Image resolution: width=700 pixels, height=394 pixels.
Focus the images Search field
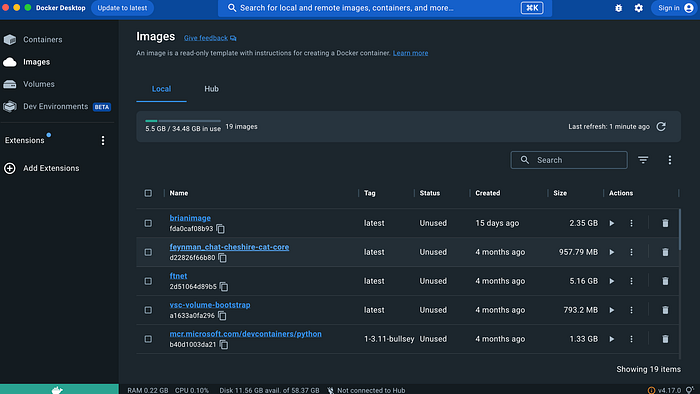pyautogui.click(x=569, y=160)
